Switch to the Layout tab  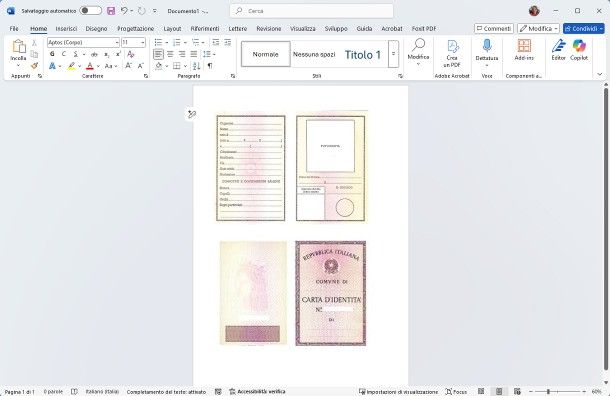point(172,28)
